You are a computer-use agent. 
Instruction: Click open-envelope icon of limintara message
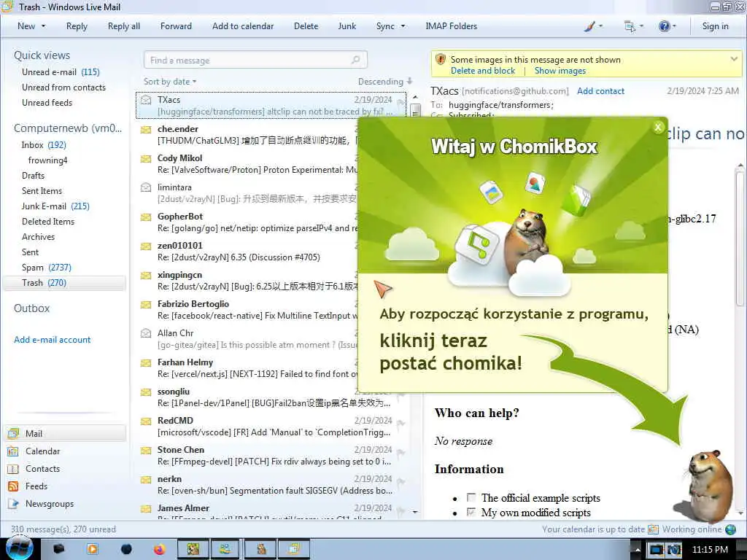(x=146, y=187)
